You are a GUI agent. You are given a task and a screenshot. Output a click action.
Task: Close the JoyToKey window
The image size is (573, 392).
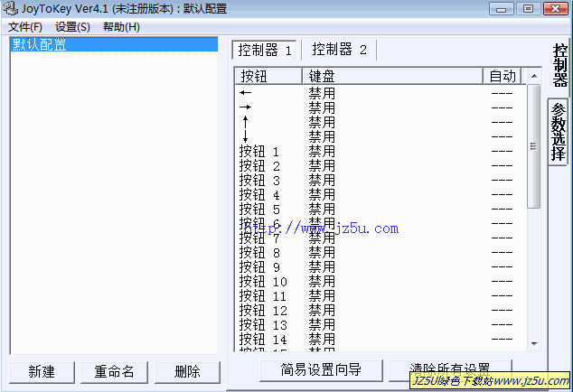click(x=556, y=9)
